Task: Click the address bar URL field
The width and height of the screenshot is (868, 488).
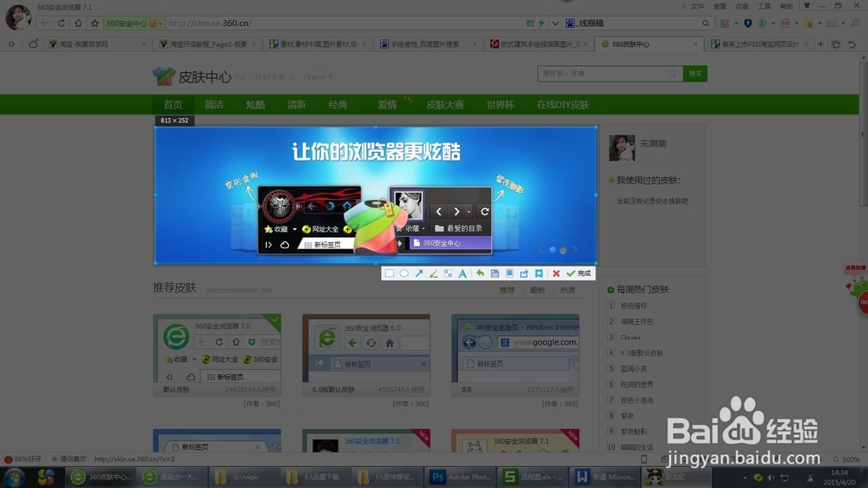Action: click(343, 23)
